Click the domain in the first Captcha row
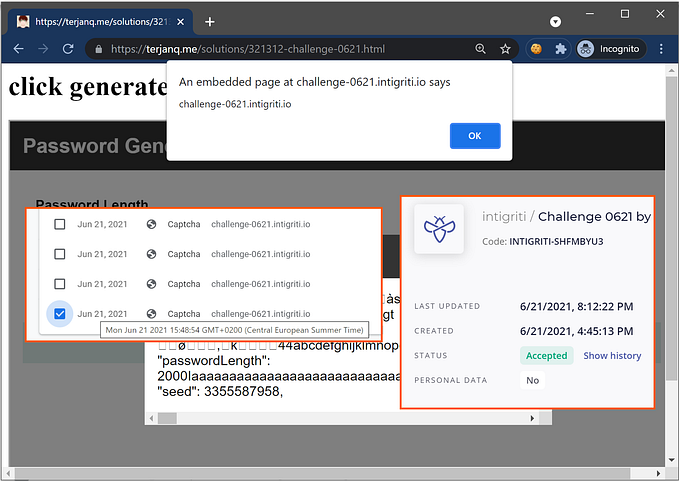 [261, 224]
